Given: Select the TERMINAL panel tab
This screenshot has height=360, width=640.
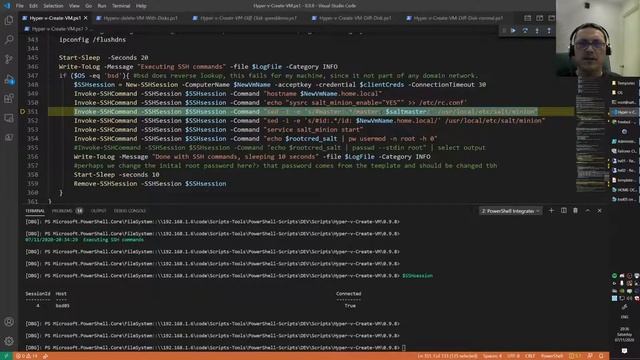Looking at the screenshot, I should coord(35,211).
